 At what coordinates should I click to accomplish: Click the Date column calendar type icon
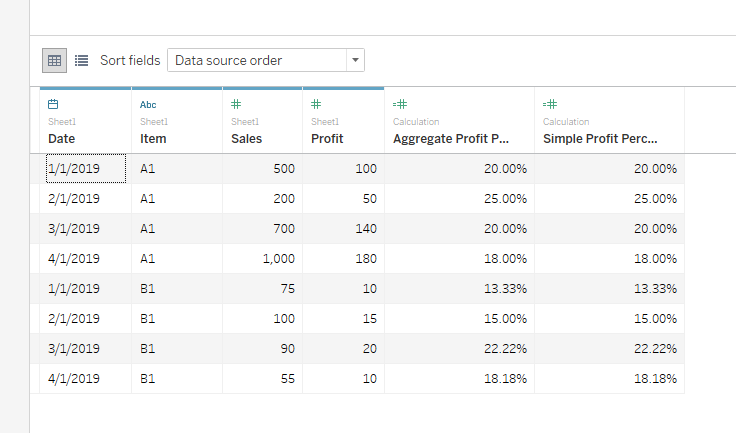click(53, 104)
